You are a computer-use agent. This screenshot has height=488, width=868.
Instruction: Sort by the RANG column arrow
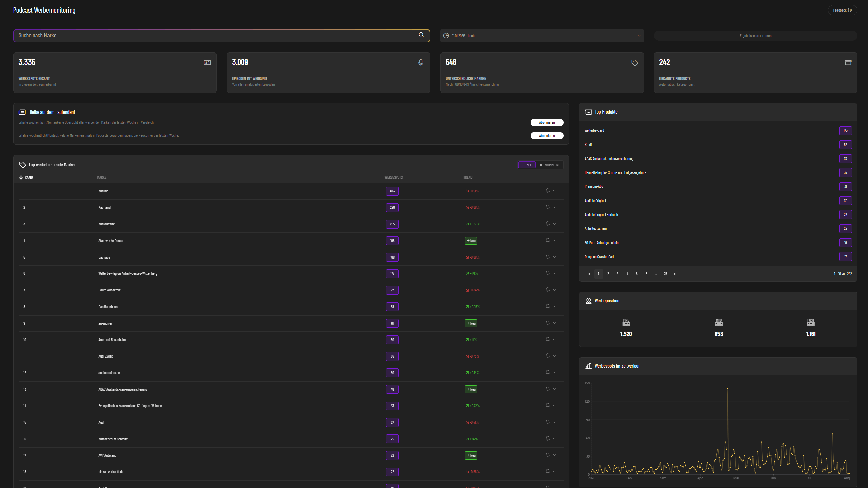21,177
